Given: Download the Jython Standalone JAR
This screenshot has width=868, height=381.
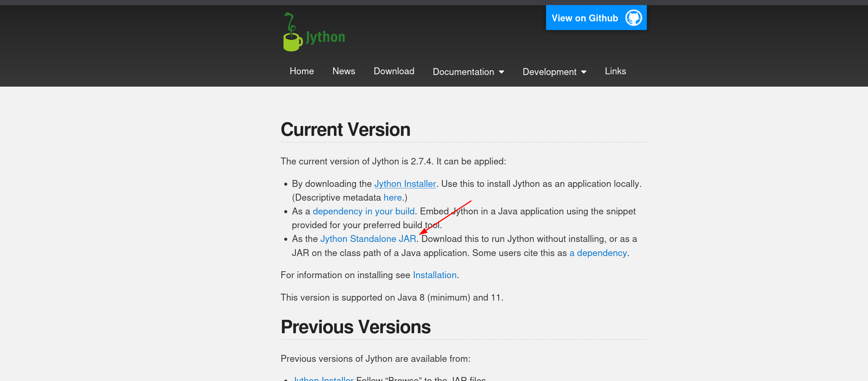Looking at the screenshot, I should click(x=368, y=239).
